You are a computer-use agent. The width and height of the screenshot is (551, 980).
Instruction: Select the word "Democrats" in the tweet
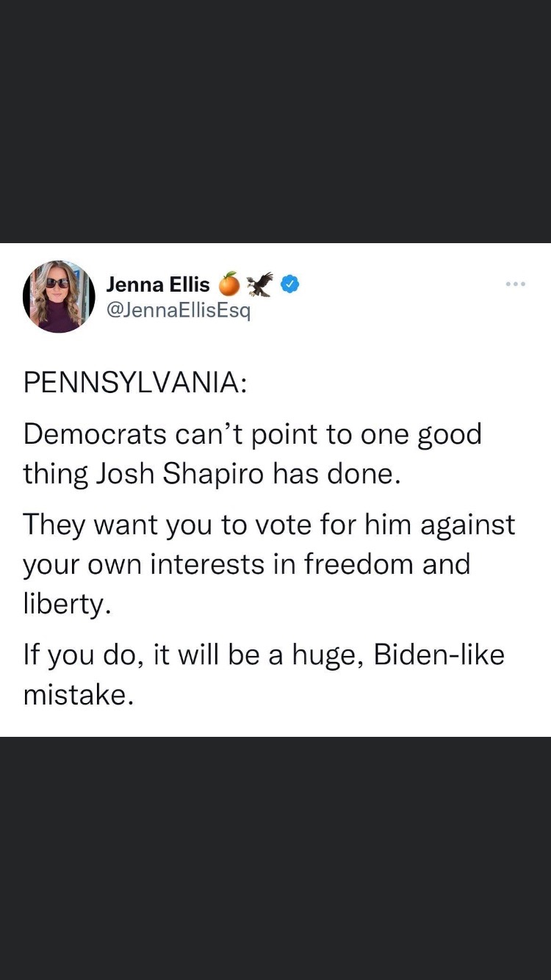click(96, 434)
